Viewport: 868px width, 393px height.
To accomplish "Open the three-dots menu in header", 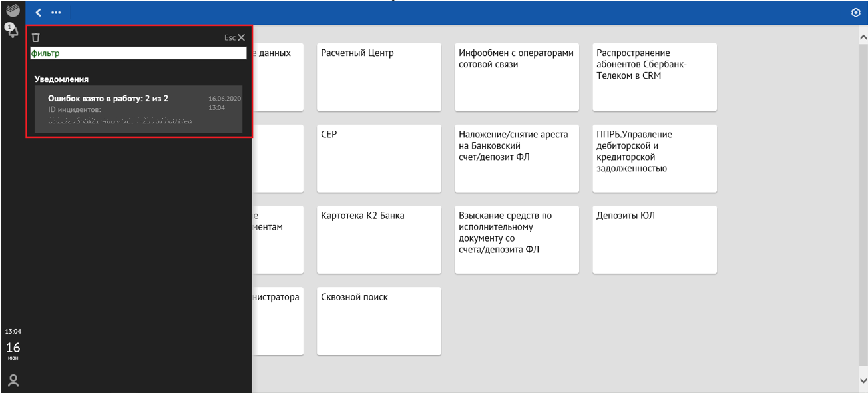I will (x=56, y=13).
